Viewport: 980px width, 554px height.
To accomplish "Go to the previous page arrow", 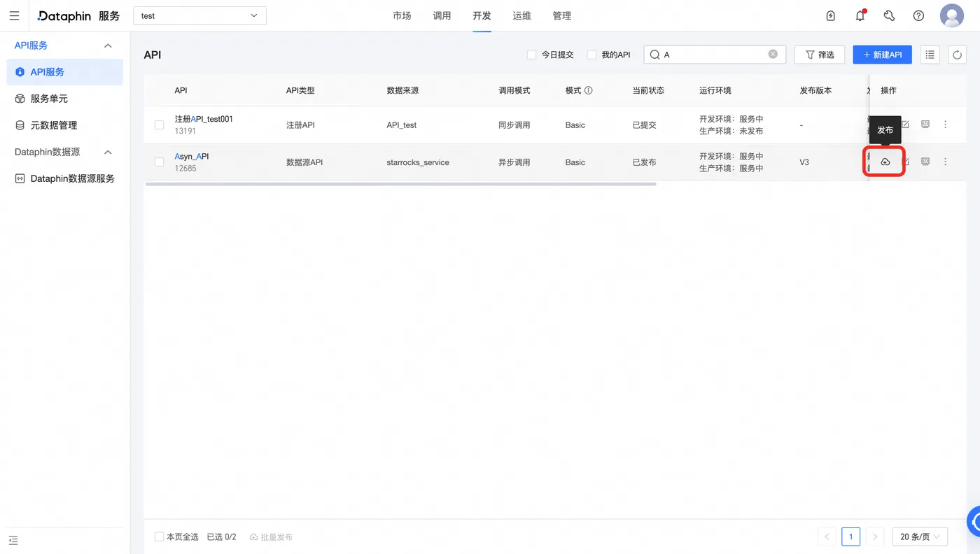I will [x=827, y=537].
